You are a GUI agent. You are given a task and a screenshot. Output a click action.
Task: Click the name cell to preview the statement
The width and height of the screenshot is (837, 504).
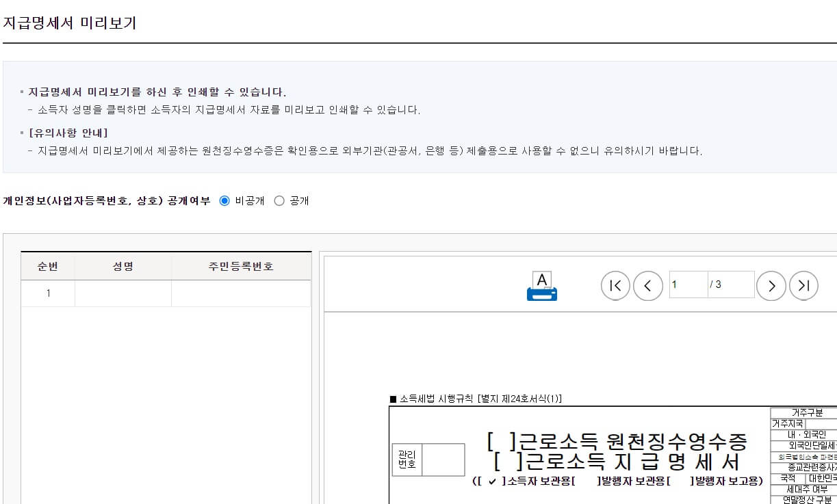coord(122,293)
